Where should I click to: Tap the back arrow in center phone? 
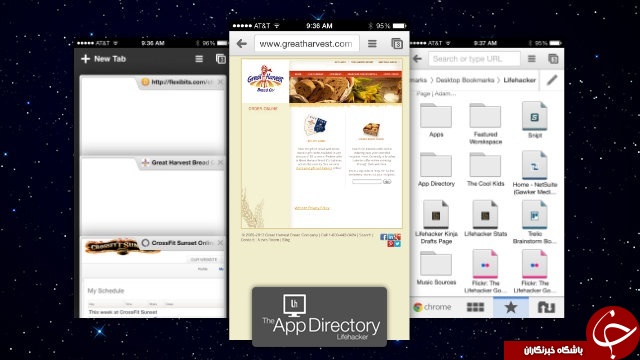coord(242,43)
